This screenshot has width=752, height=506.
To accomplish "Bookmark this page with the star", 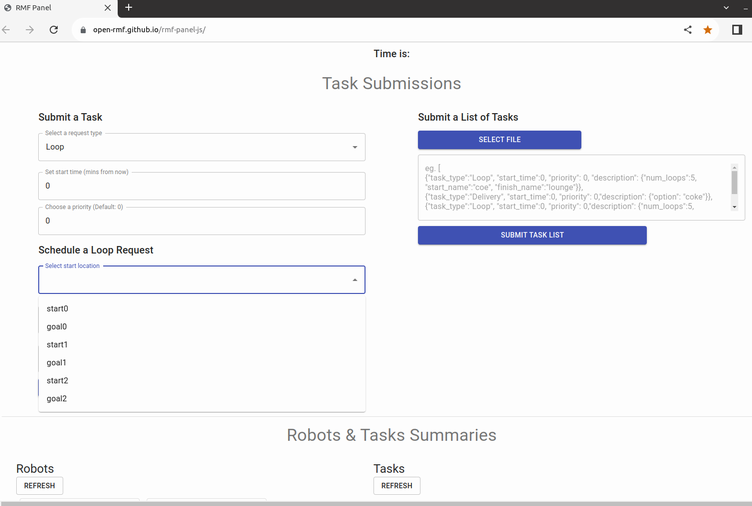I will (x=707, y=30).
